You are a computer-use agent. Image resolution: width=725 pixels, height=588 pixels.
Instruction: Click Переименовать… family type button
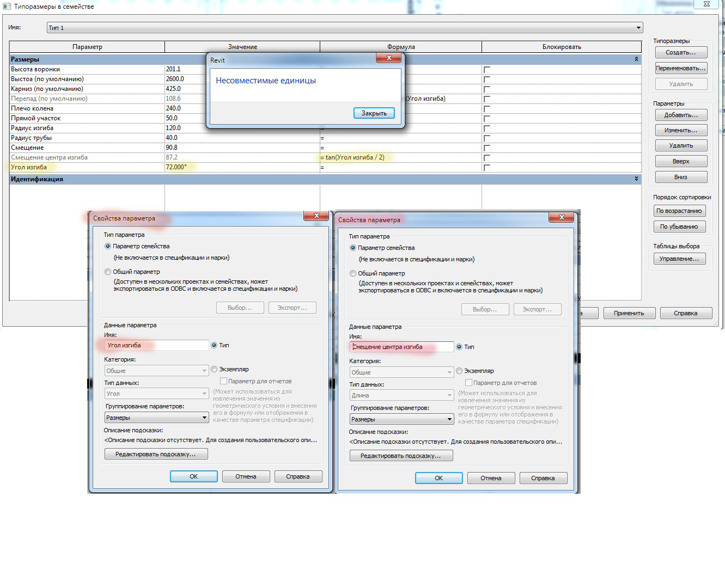pos(681,68)
